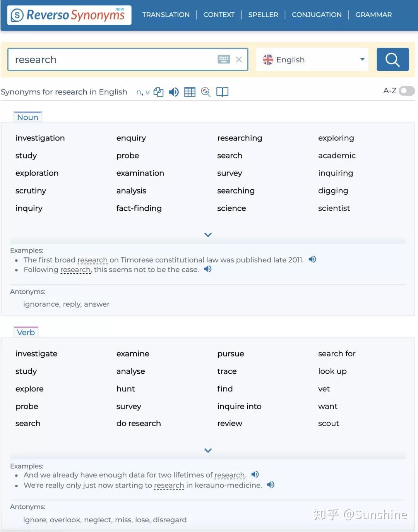The width and height of the screenshot is (418, 532).
Task: Open the noun synonym 'fact-finding'
Action: click(x=139, y=208)
